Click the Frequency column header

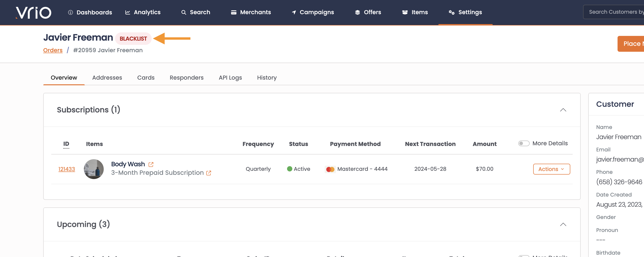point(258,144)
